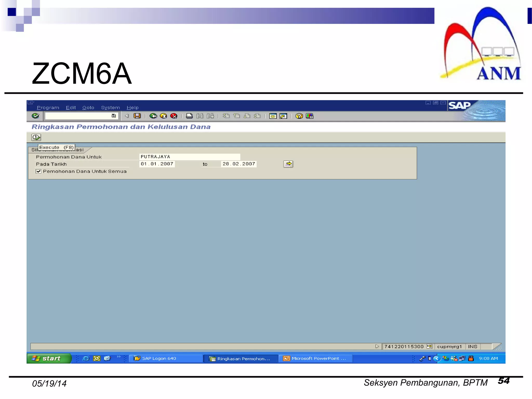Click the Execute (F8) clock icon
The image size is (532, 399).
pos(36,137)
